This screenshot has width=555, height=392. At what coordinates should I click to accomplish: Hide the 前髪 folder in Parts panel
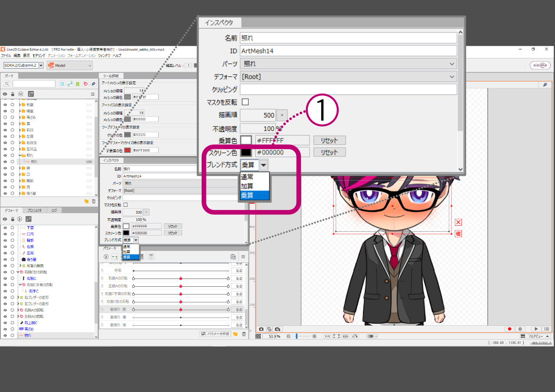coord(5,105)
